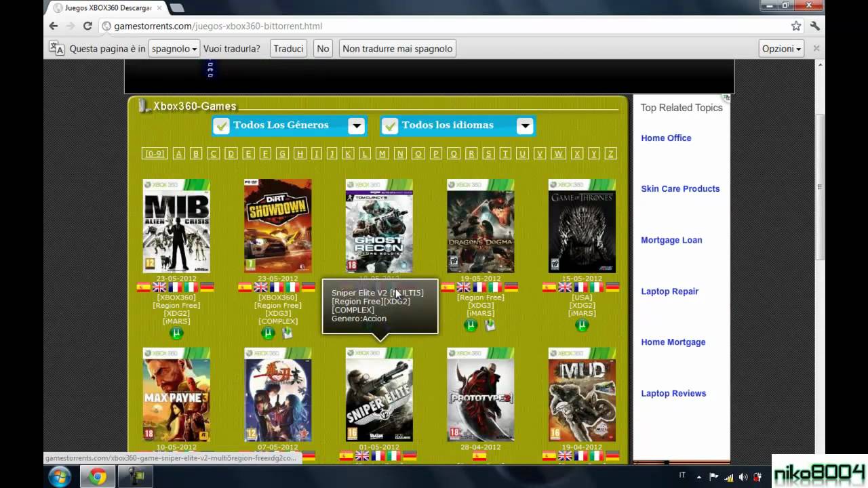Open the Max Payne 3 game cover
Screen dimensions: 868x488
point(176,394)
